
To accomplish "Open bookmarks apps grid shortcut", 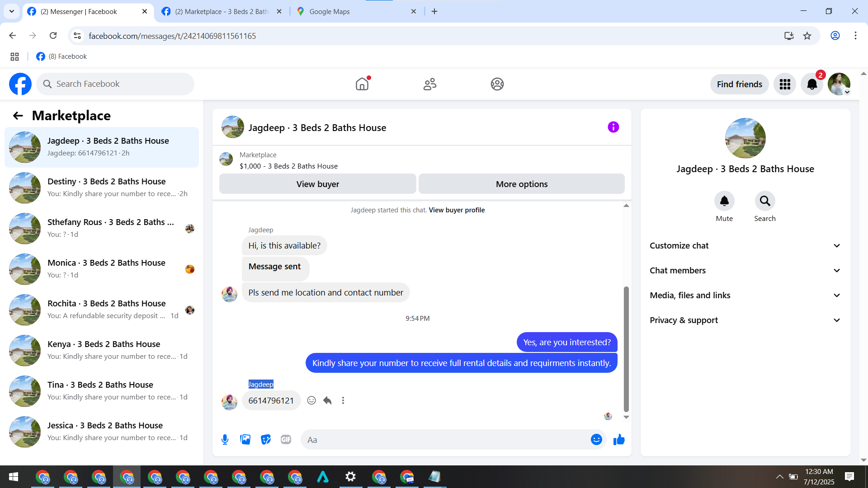I will pyautogui.click(x=14, y=56).
